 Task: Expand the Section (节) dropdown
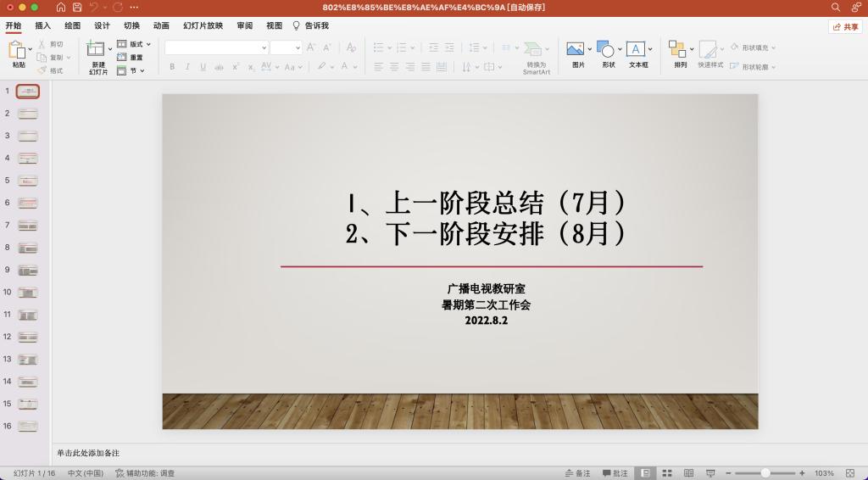[x=131, y=70]
